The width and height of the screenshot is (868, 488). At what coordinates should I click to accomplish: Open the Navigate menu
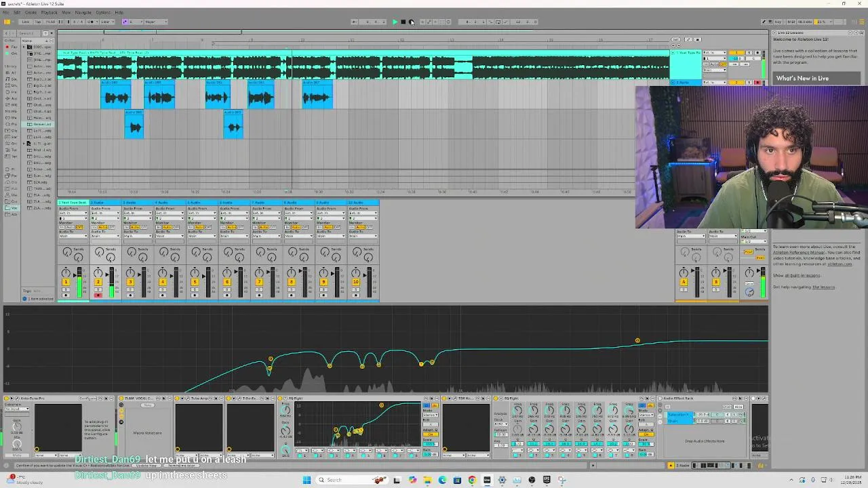[x=83, y=12]
